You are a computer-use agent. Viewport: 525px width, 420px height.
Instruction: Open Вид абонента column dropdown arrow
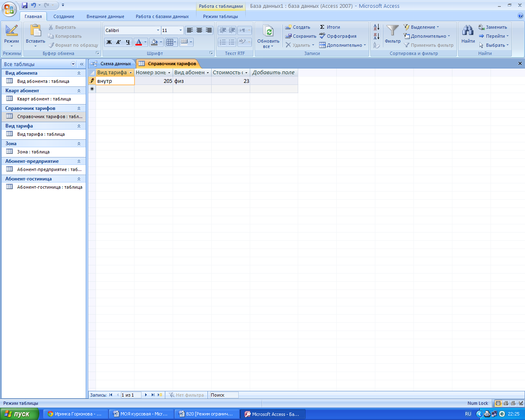pyautogui.click(x=208, y=73)
